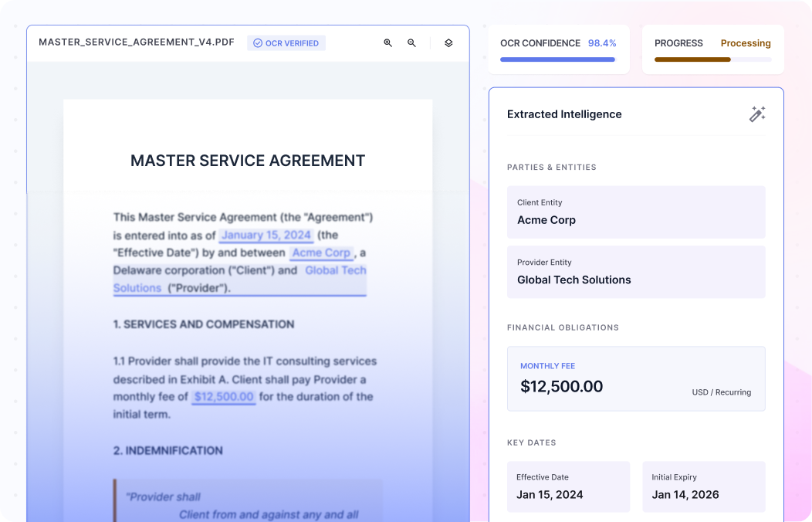Select the Provider Entity Global Tech Solutions card
Screen dimensions: 812x522
click(636, 272)
